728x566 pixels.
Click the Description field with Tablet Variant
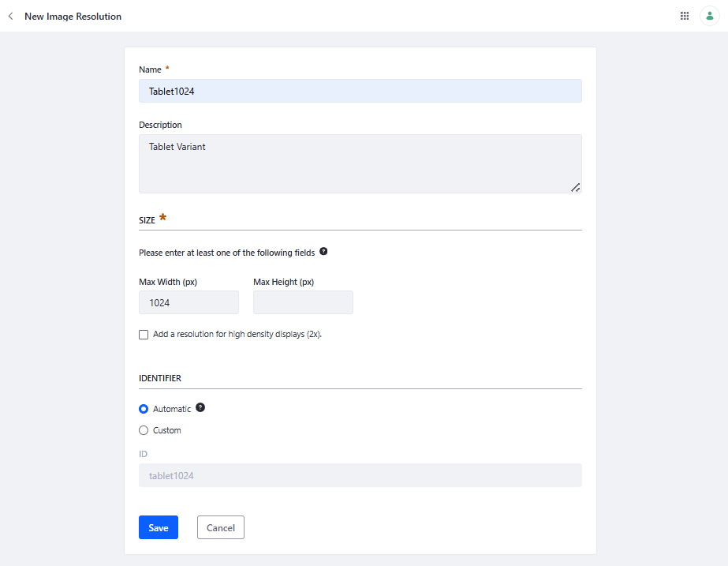tap(360, 162)
